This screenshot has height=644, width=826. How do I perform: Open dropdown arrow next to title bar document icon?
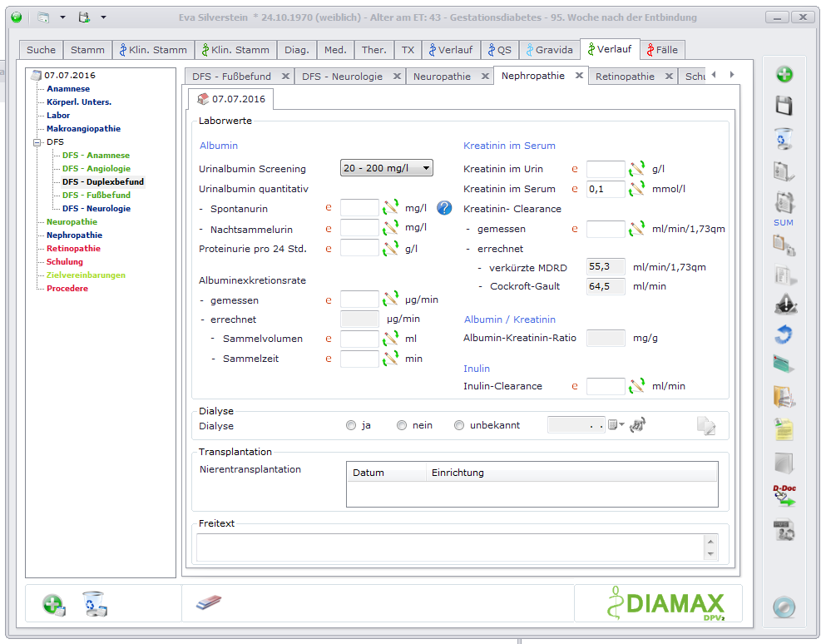coord(62,17)
